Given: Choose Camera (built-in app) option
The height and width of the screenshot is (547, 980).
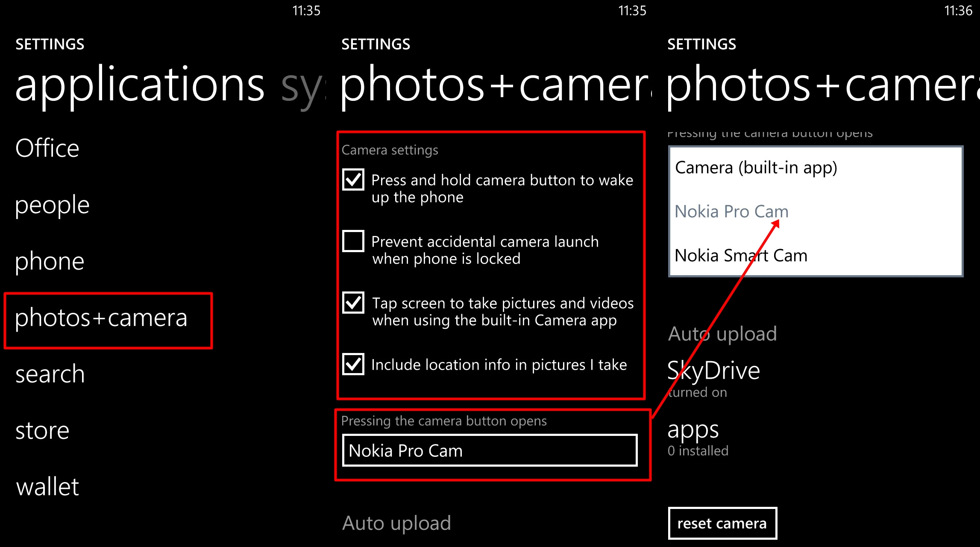Looking at the screenshot, I should [756, 168].
